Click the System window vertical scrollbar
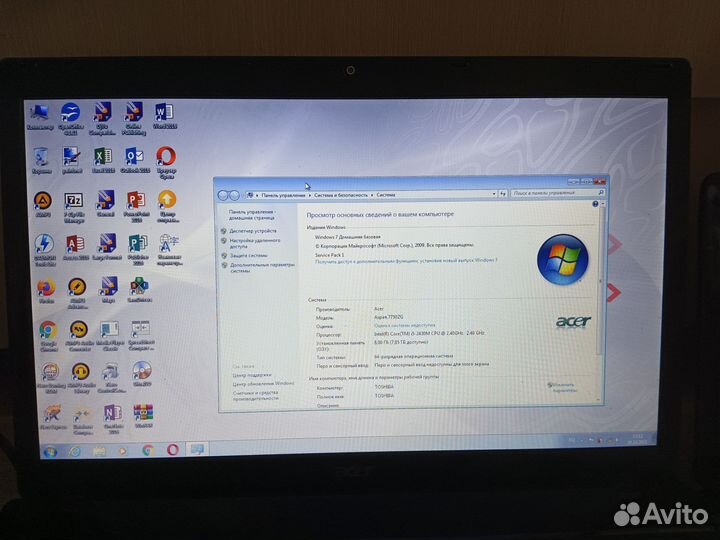Image resolution: width=720 pixels, height=540 pixels. coord(600,281)
